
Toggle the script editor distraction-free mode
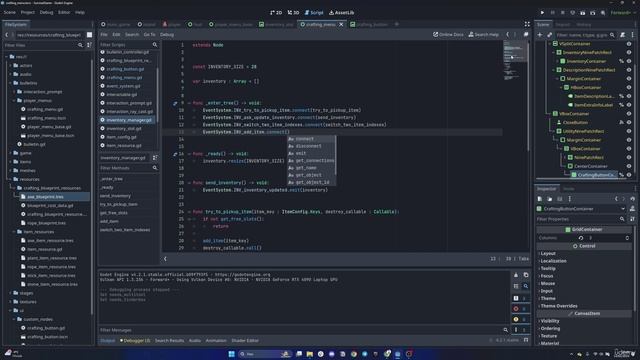pos(527,24)
